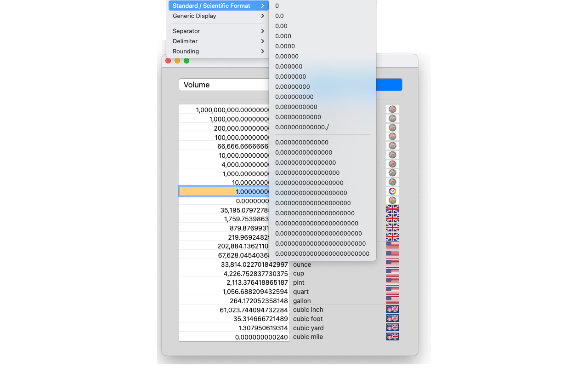Image resolution: width=588 pixels, height=368 pixels.
Task: Click the 'ounce' unit label
Action: click(302, 264)
